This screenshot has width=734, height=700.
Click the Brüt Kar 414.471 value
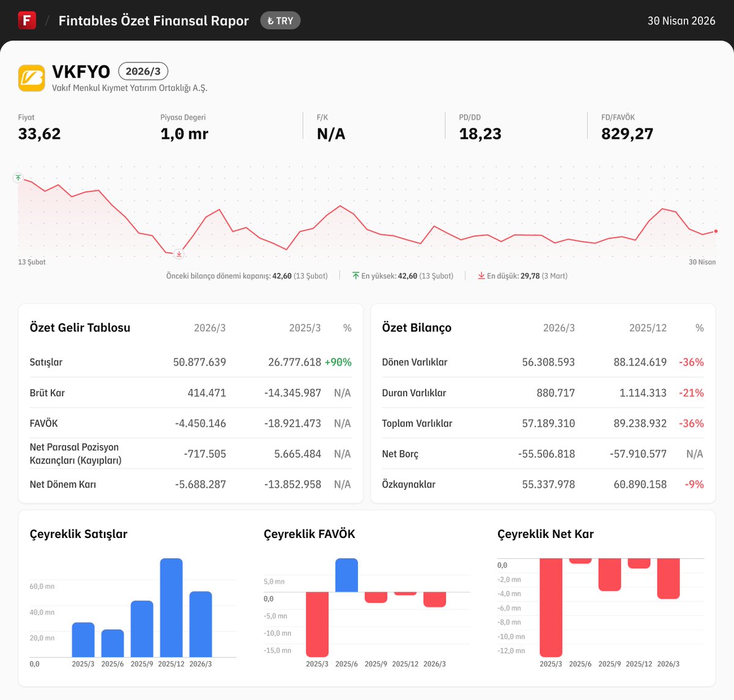tap(207, 392)
